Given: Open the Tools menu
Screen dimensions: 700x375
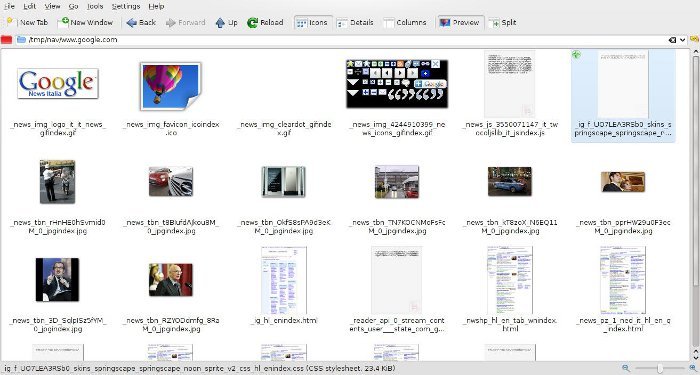Looking at the screenshot, I should (x=95, y=6).
